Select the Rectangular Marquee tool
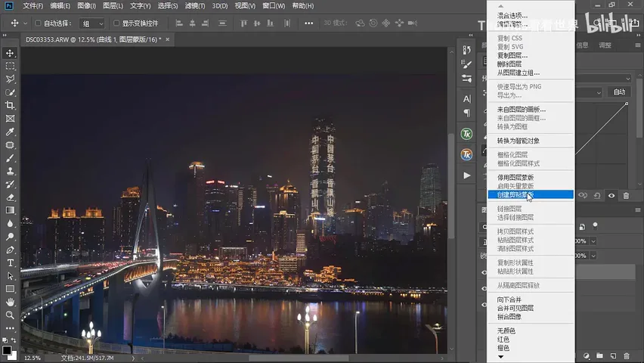 point(11,67)
